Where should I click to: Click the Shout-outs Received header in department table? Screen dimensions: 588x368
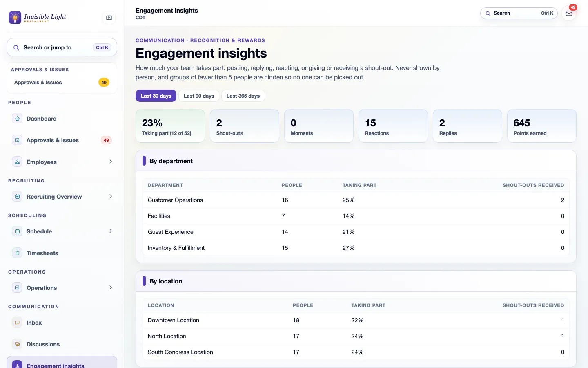(x=533, y=185)
